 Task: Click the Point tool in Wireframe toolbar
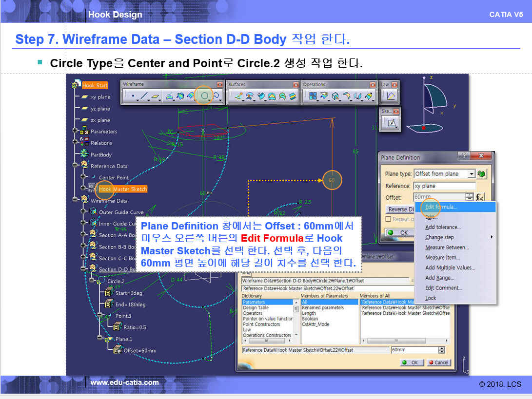click(133, 96)
